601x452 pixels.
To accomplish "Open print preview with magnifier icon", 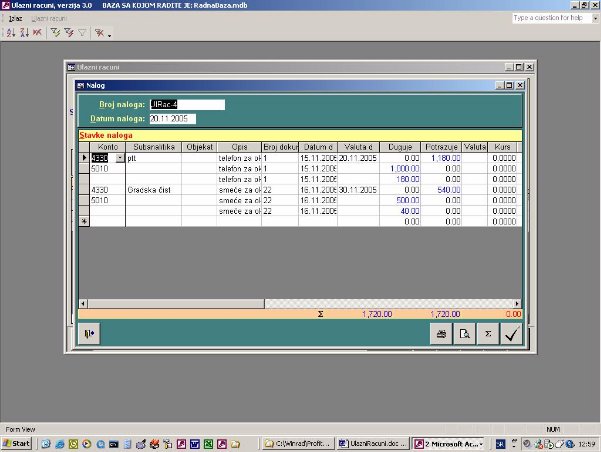I will click(x=463, y=336).
